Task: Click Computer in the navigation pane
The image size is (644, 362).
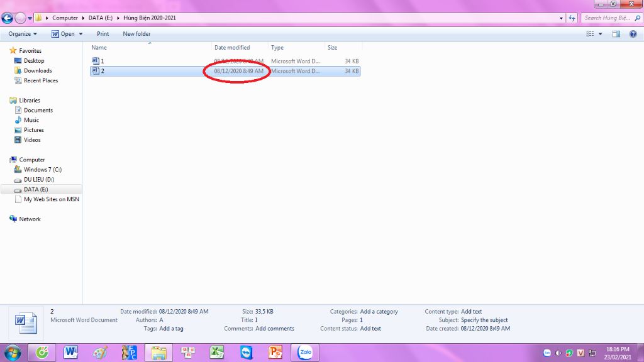Action: coord(32,160)
